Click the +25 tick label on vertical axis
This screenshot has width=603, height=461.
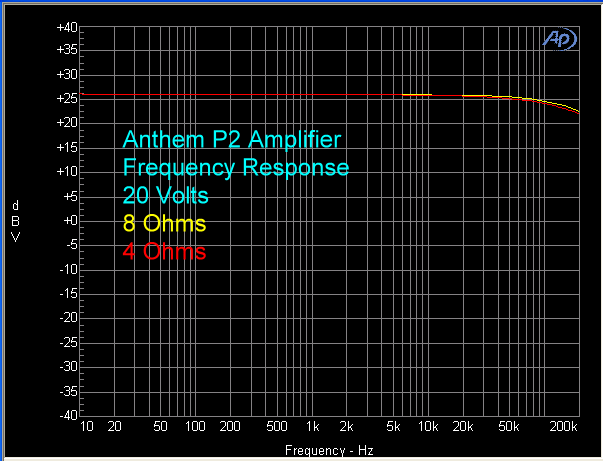coord(66,99)
